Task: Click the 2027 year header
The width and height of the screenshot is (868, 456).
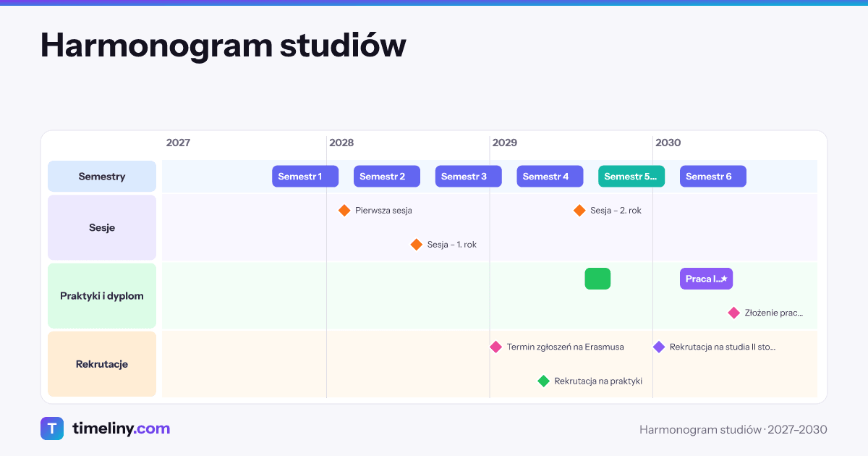Action: pyautogui.click(x=178, y=143)
